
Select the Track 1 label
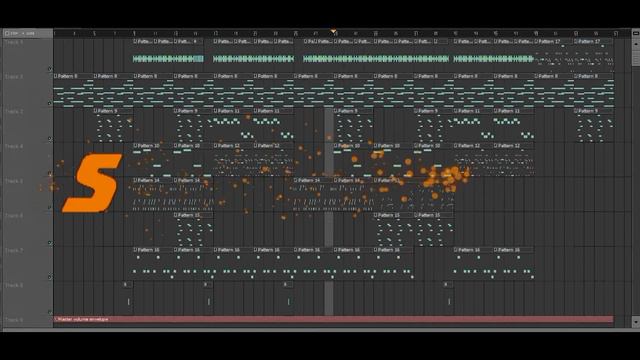14,181
